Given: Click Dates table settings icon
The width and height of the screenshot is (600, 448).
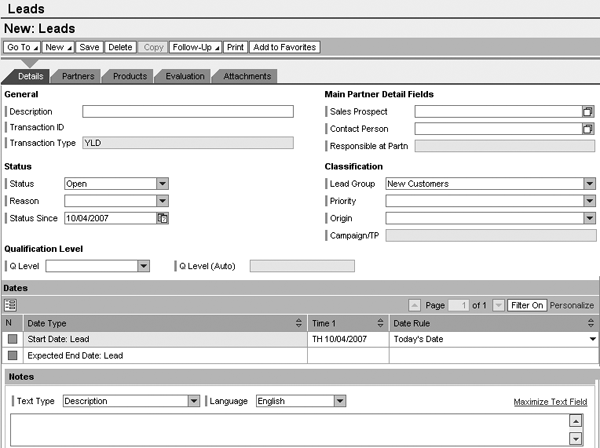Looking at the screenshot, I should pos(10,304).
